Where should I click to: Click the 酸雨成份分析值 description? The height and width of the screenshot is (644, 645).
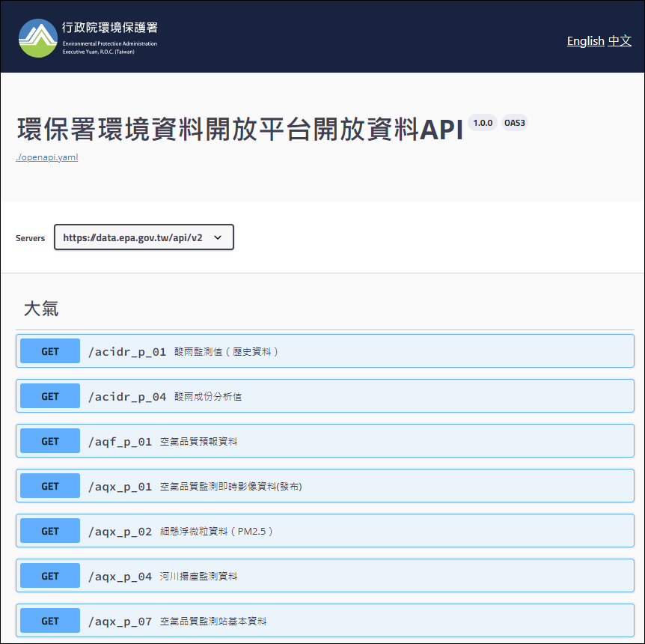pyautogui.click(x=208, y=397)
